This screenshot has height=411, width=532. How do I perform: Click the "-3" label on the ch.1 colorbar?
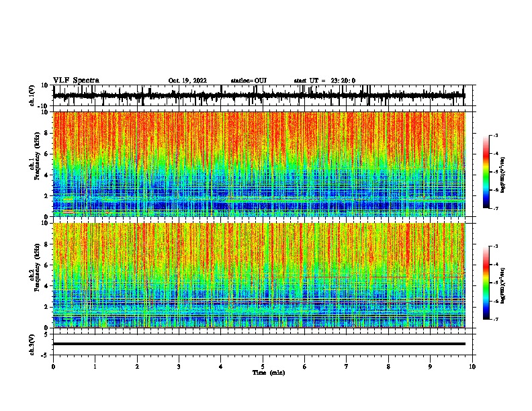coord(495,135)
